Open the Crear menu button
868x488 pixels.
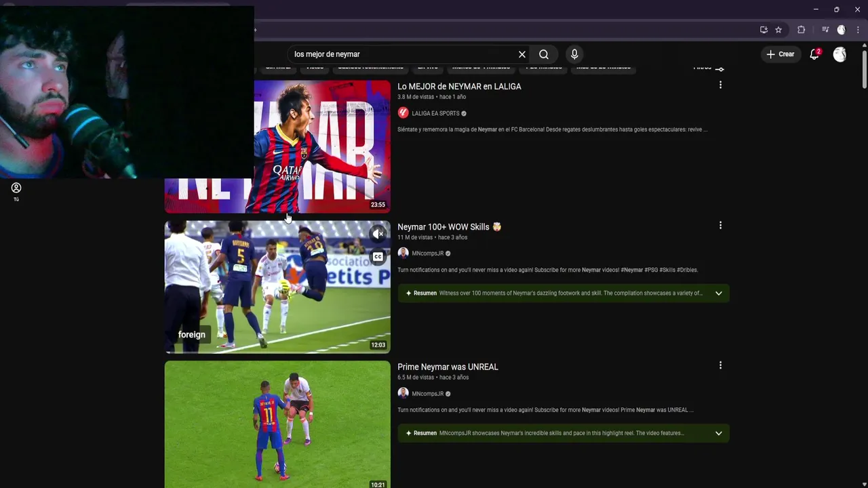tap(780, 54)
